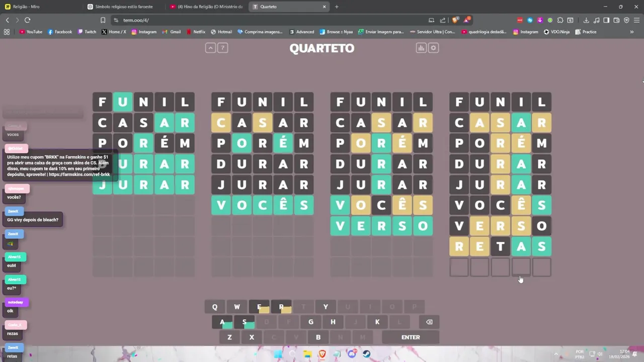This screenshot has height=362, width=644.
Task: Click the purple download-arrow extension icon
Action: pyautogui.click(x=540, y=20)
